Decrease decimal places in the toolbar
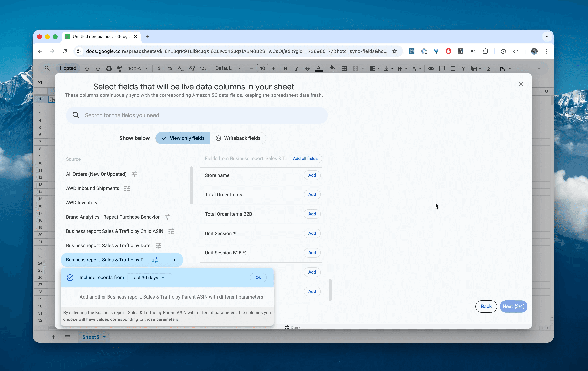 click(x=181, y=68)
